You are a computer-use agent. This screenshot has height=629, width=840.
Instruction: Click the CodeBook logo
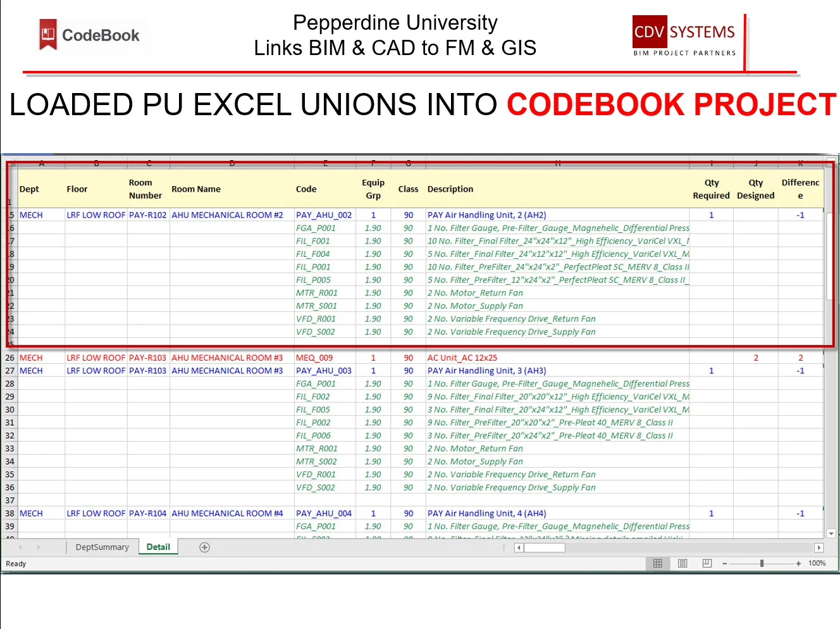pyautogui.click(x=89, y=35)
